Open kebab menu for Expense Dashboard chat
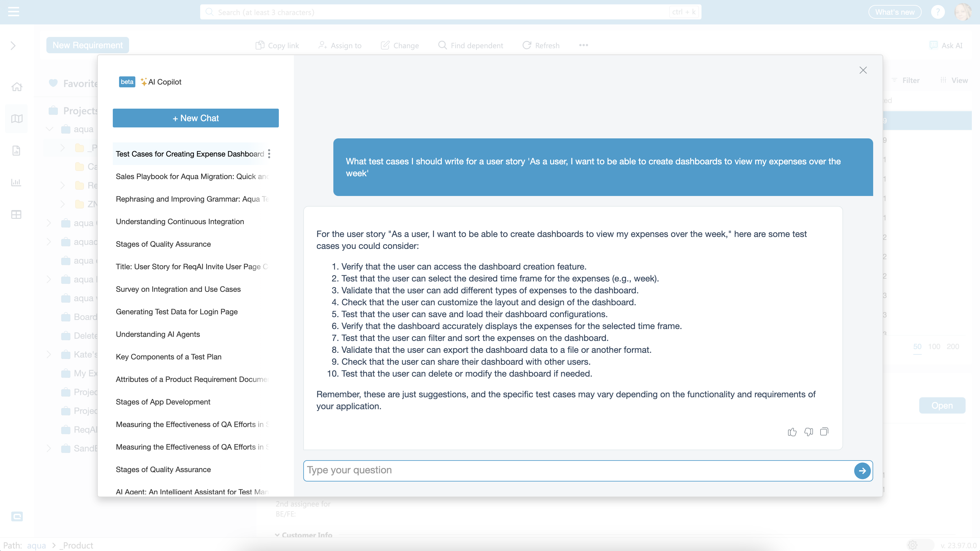This screenshot has width=980, height=551. coord(269,154)
